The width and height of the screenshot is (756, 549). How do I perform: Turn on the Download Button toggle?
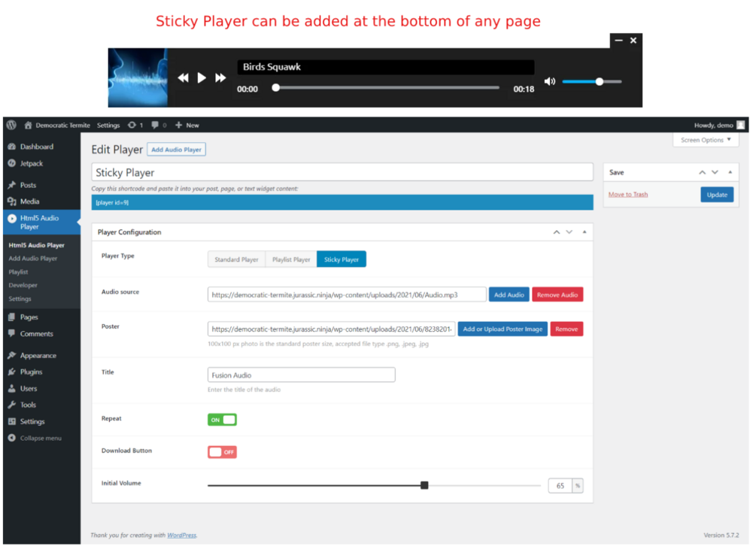[222, 452]
